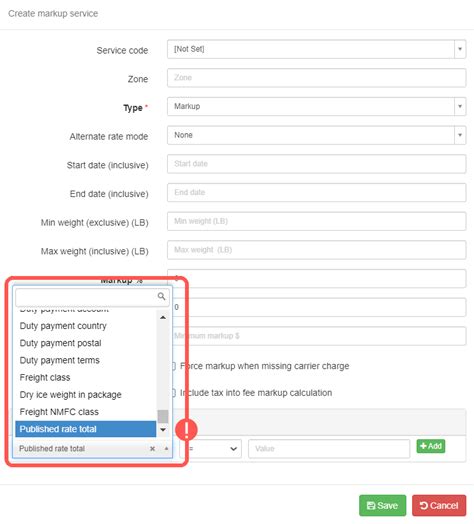Click the search magnifier icon in dropdown

pyautogui.click(x=161, y=296)
